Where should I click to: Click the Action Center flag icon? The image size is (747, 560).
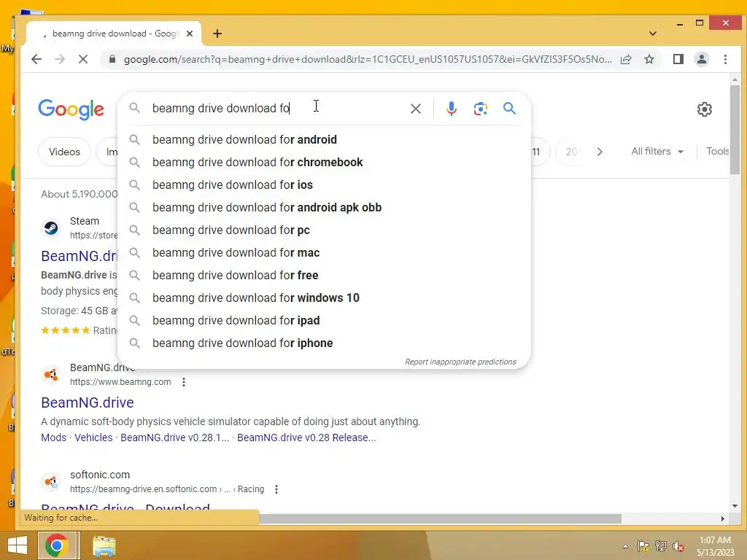click(x=643, y=546)
